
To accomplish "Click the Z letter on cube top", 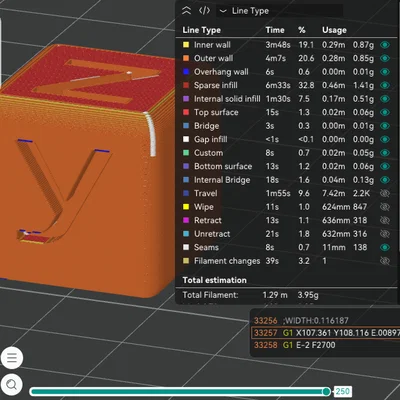I will (97, 80).
